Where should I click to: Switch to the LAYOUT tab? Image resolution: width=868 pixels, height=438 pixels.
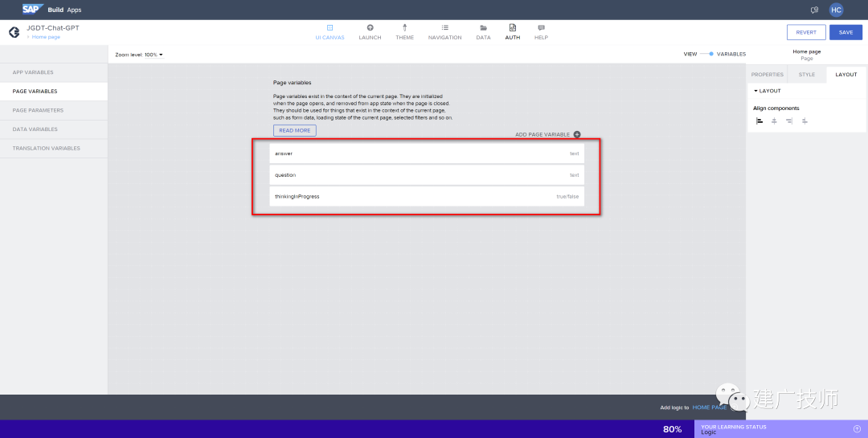(x=845, y=74)
